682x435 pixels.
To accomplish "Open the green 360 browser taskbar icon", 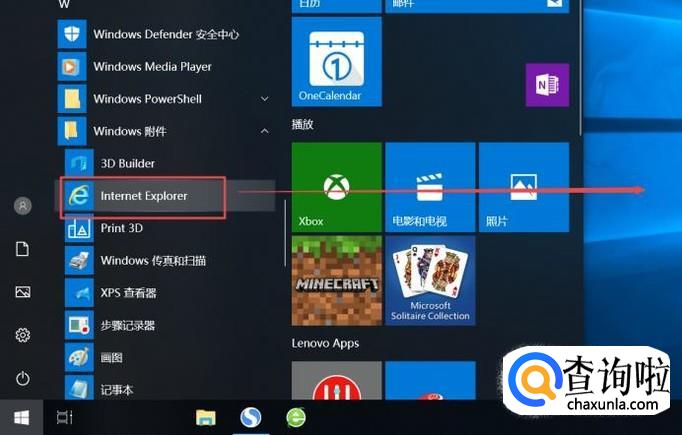I will 296,418.
